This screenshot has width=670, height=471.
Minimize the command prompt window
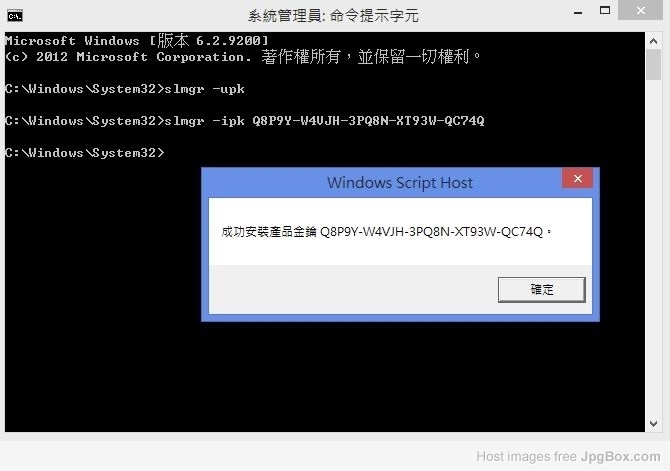(x=578, y=12)
